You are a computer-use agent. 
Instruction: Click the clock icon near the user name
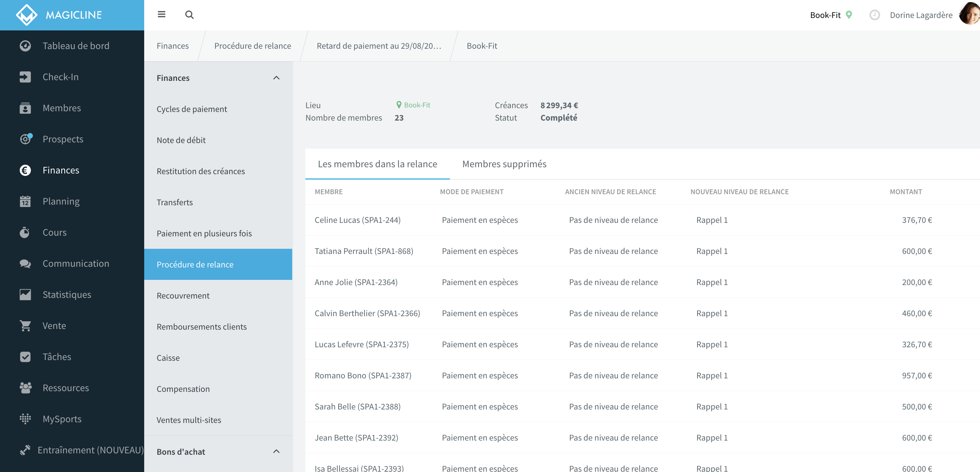click(x=875, y=15)
